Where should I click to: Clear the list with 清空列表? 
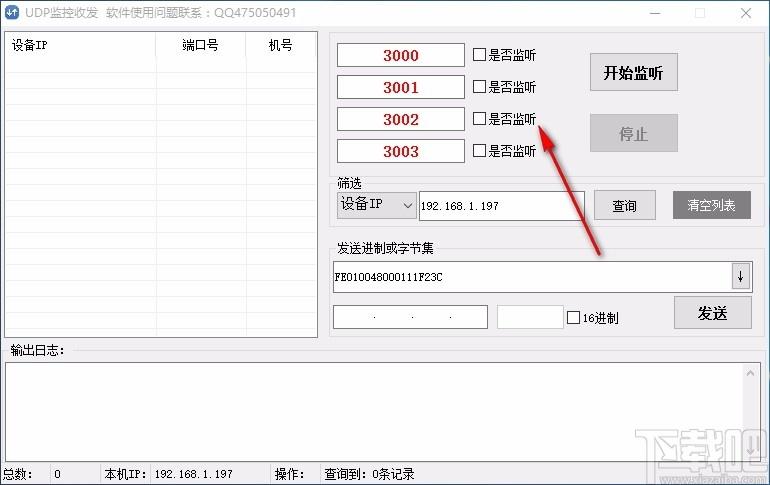click(712, 205)
